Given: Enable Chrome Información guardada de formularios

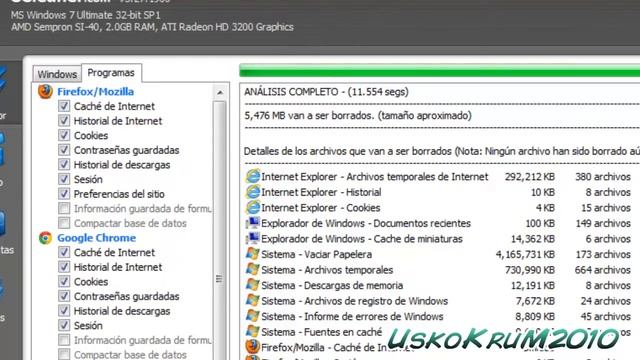Looking at the screenshot, I should (64, 340).
